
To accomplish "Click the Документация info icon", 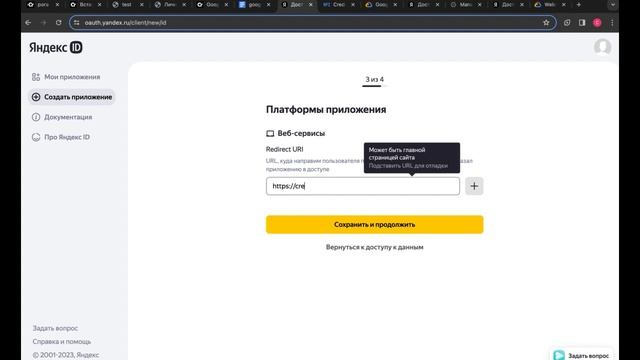I will click(x=36, y=117).
